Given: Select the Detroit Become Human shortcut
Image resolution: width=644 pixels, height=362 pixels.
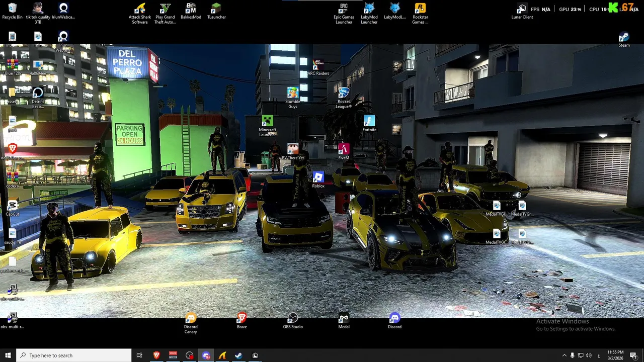Looking at the screenshot, I should pos(38,98).
